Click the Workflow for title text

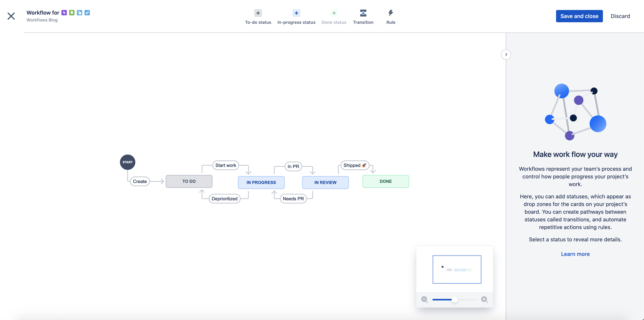coord(43,13)
